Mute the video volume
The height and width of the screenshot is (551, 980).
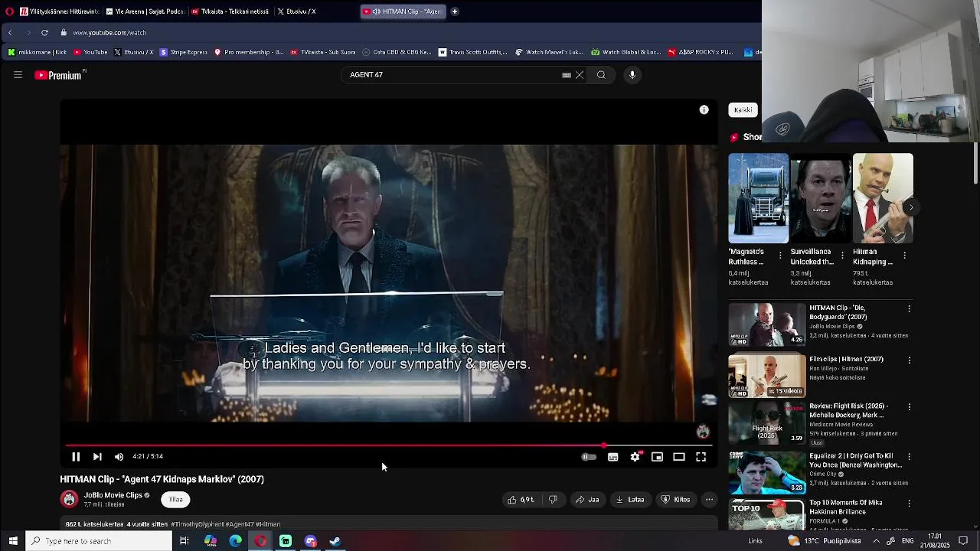119,457
